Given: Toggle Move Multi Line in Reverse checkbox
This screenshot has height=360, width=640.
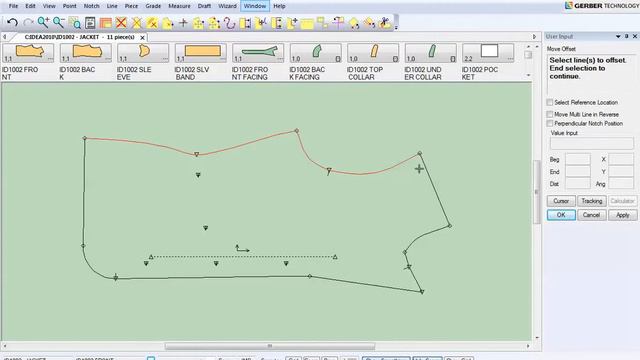Looking at the screenshot, I should (550, 114).
